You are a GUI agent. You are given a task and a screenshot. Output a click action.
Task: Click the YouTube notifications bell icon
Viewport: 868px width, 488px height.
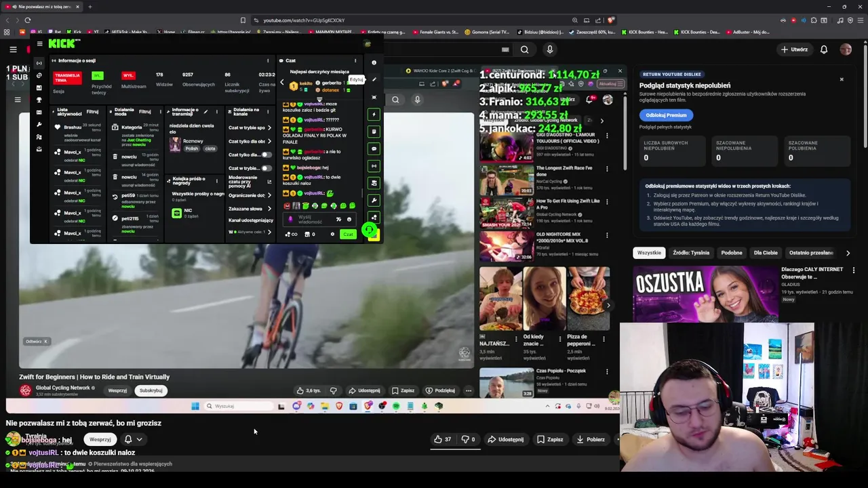(824, 49)
